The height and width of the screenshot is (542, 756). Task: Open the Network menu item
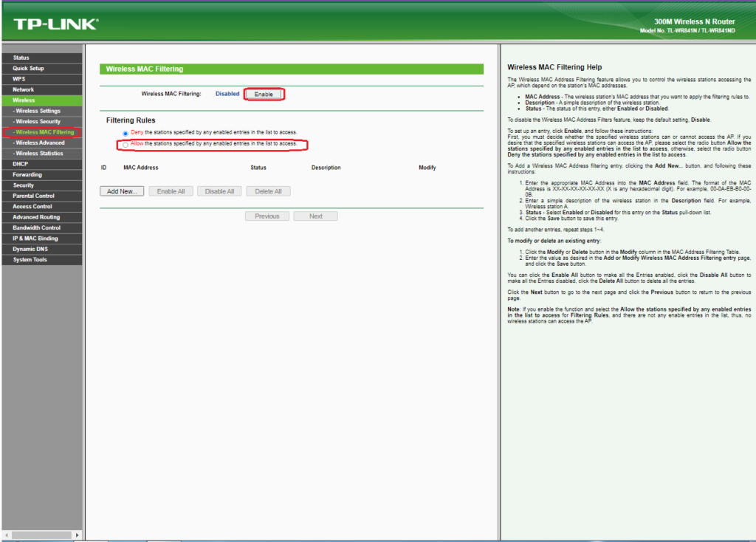[x=42, y=89]
